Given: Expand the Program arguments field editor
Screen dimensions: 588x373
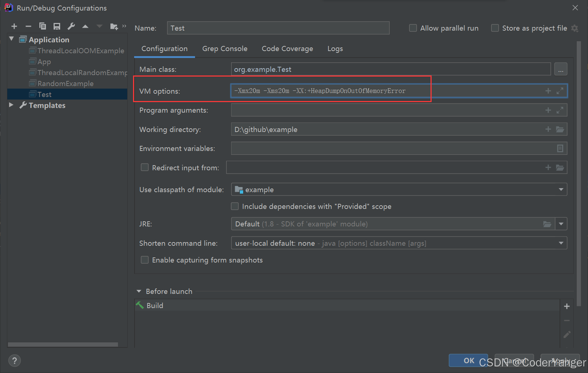Looking at the screenshot, I should (560, 110).
